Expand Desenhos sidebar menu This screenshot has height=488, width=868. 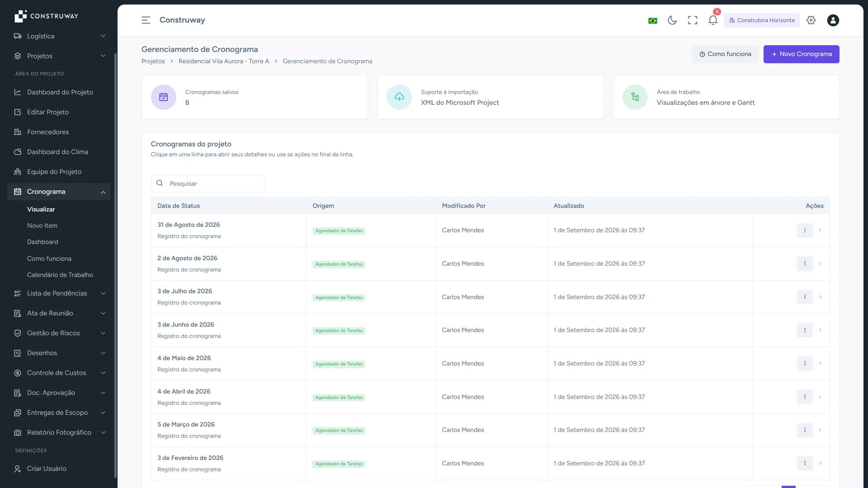click(x=59, y=353)
